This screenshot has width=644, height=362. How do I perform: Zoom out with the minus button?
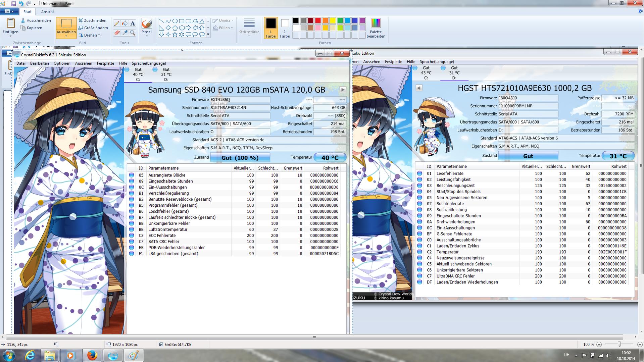(599, 345)
